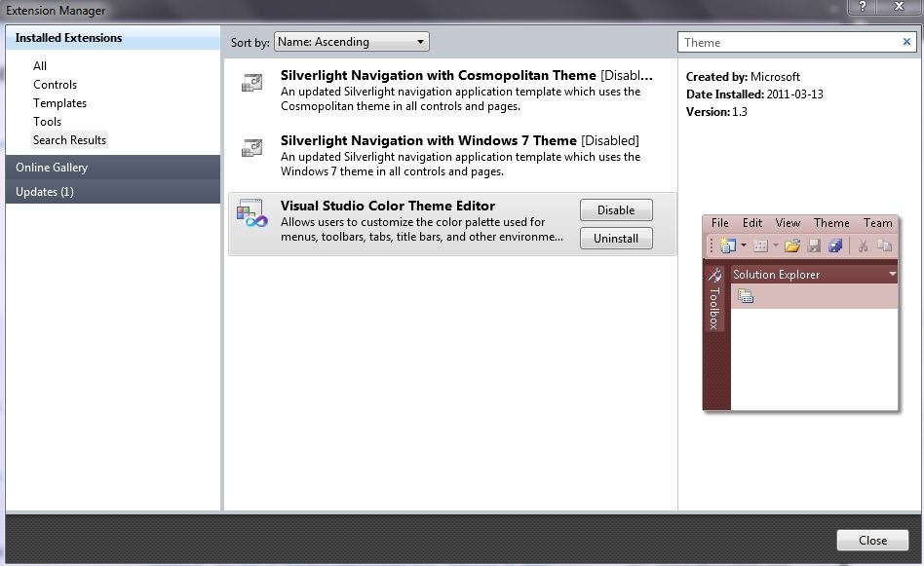This screenshot has width=924, height=566.
Task: Filter installed extensions by Controls
Action: tap(55, 84)
